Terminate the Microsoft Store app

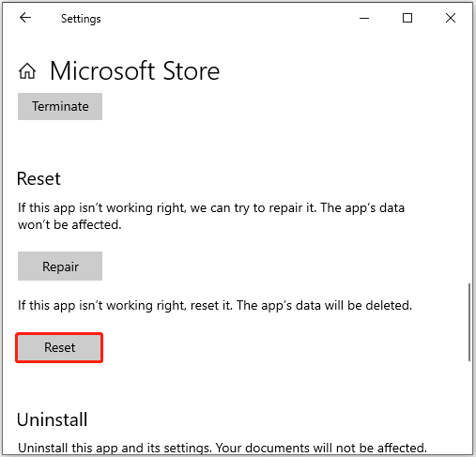point(60,106)
